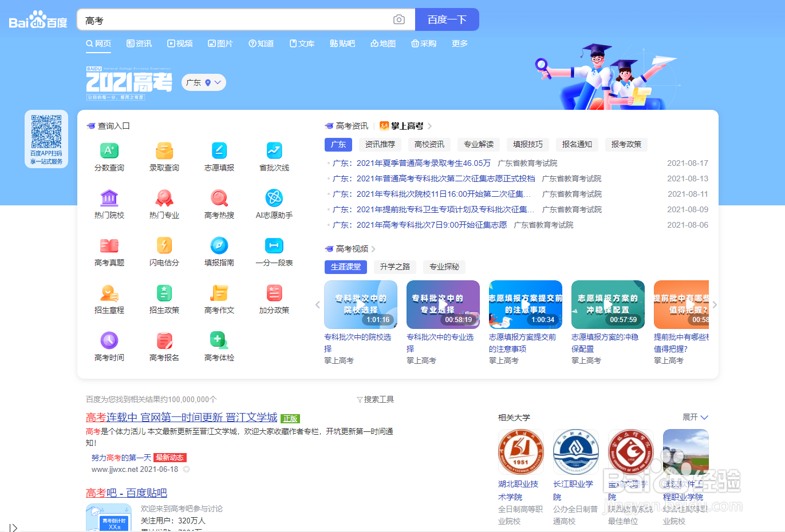785x532 pixels.
Task: Switch to the 贴吧 search tab
Action: pyautogui.click(x=342, y=43)
